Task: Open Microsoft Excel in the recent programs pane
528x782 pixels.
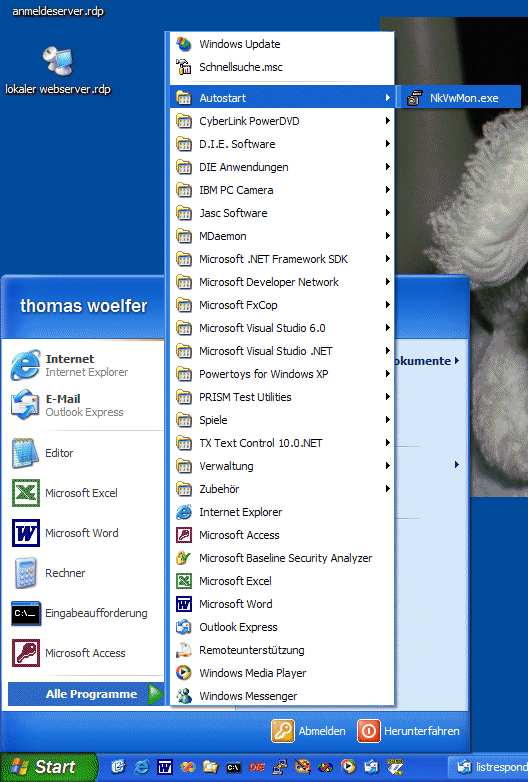Action: click(x=85, y=493)
